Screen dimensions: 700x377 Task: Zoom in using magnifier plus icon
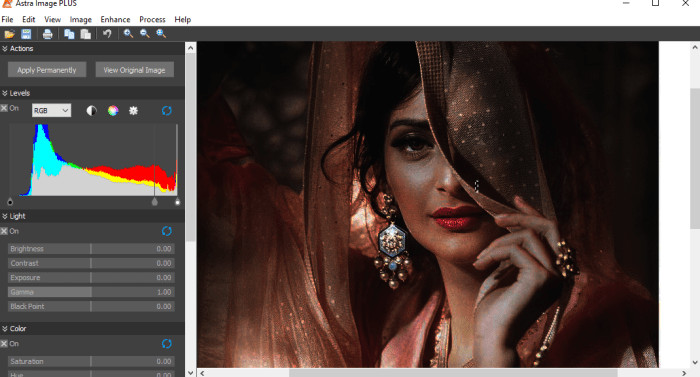128,34
